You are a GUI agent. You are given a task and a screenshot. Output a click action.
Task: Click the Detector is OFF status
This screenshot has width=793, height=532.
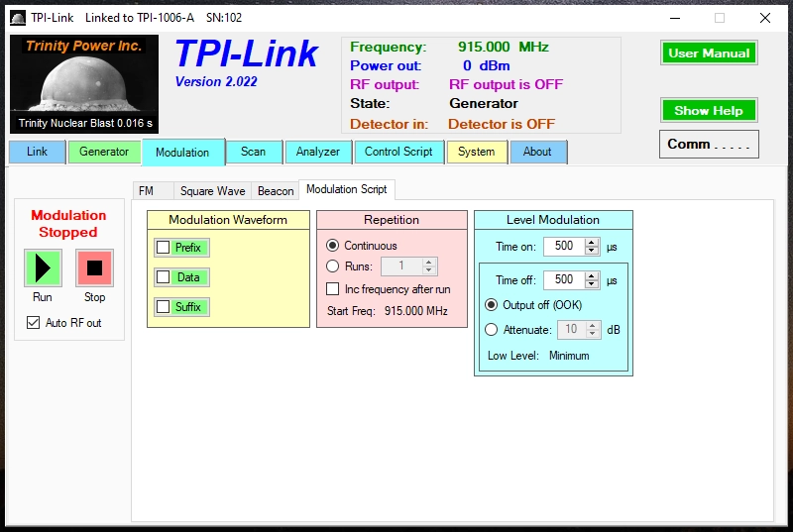[502, 124]
